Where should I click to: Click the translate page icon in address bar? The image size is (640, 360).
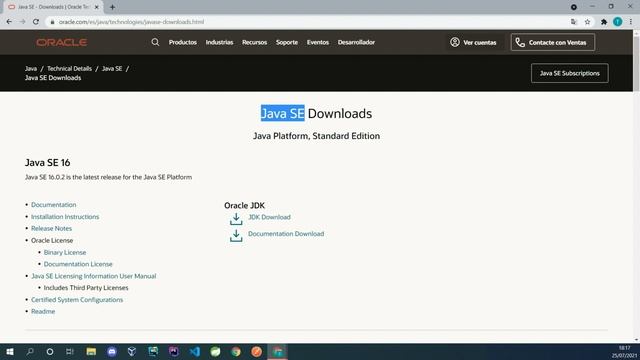tap(574, 22)
